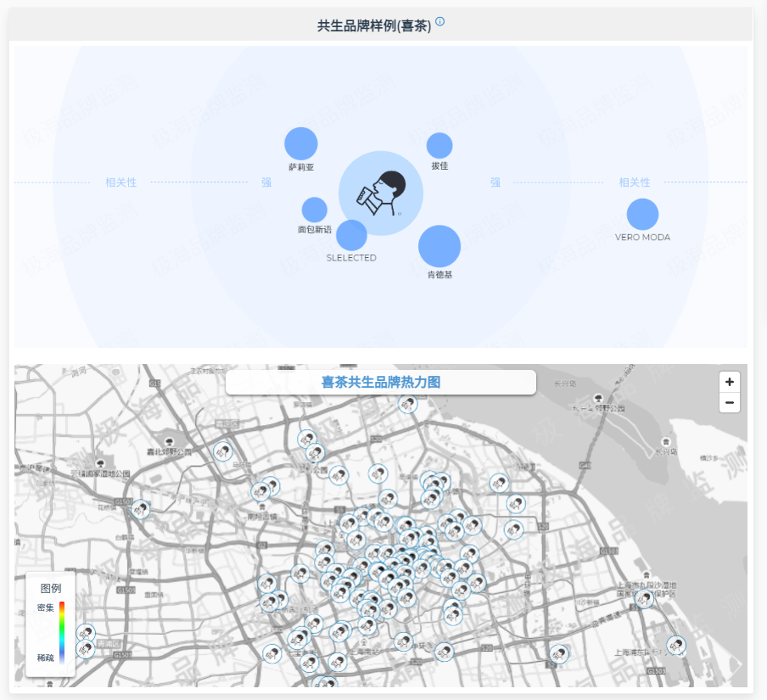Choose the SLELECTED brand bubble
767x700 pixels.
point(352,235)
